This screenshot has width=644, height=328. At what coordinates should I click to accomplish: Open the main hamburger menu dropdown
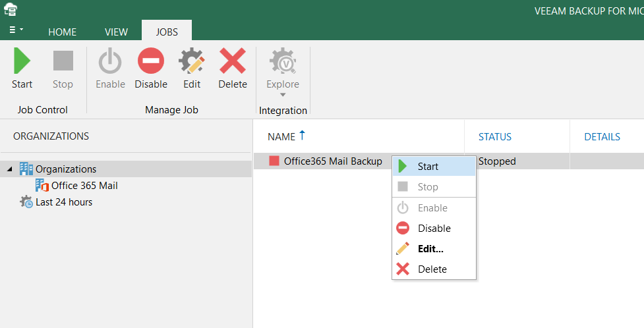coord(16,30)
